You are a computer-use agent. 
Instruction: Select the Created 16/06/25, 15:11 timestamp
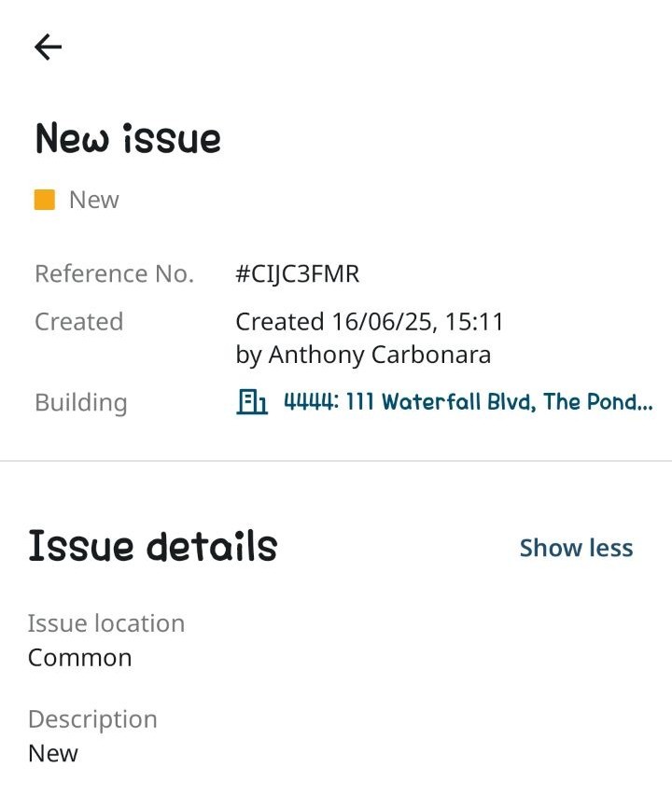pos(369,321)
